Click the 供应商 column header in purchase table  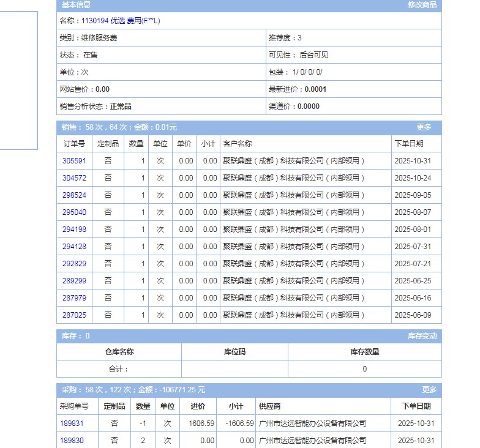(x=270, y=406)
